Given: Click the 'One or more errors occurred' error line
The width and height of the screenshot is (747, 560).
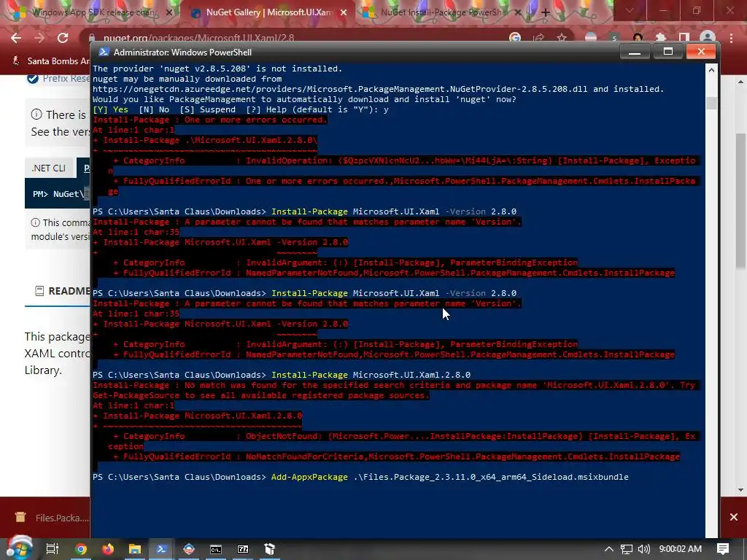Looking at the screenshot, I should click(210, 120).
